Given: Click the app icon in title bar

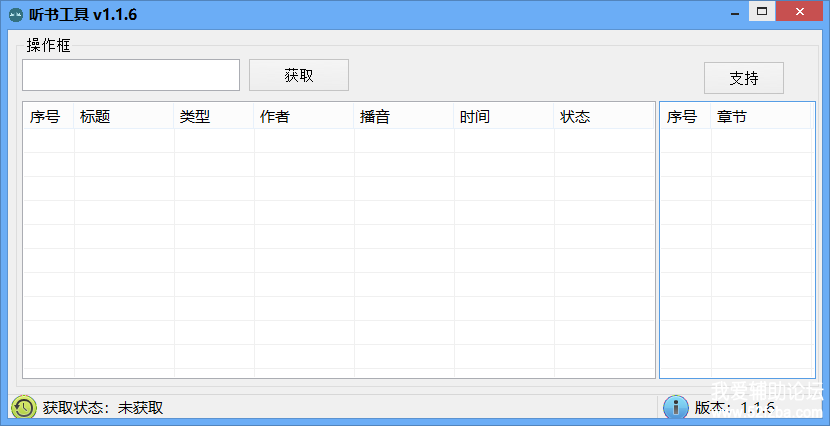Looking at the screenshot, I should pyautogui.click(x=16, y=14).
